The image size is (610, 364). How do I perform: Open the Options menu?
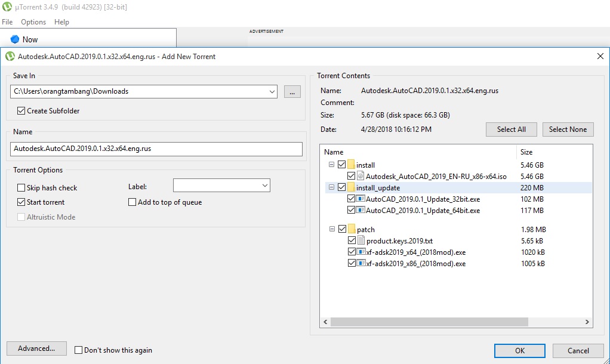coord(33,21)
